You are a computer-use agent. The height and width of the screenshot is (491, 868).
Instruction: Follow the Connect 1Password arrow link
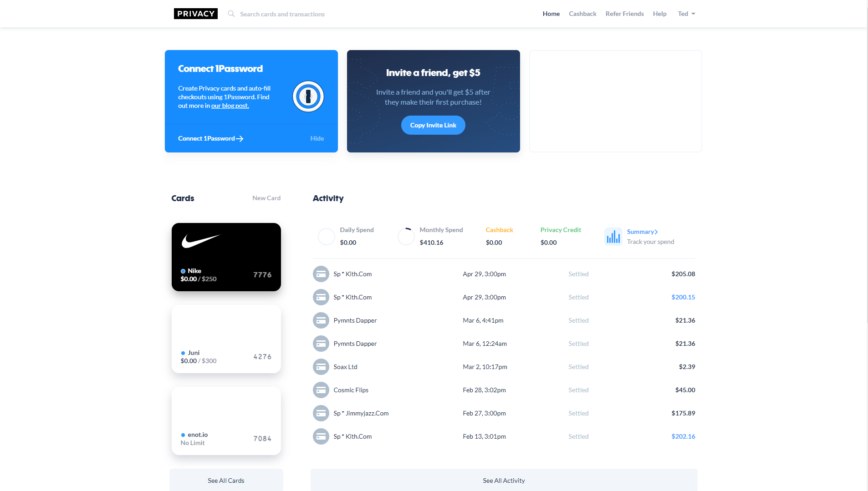210,138
